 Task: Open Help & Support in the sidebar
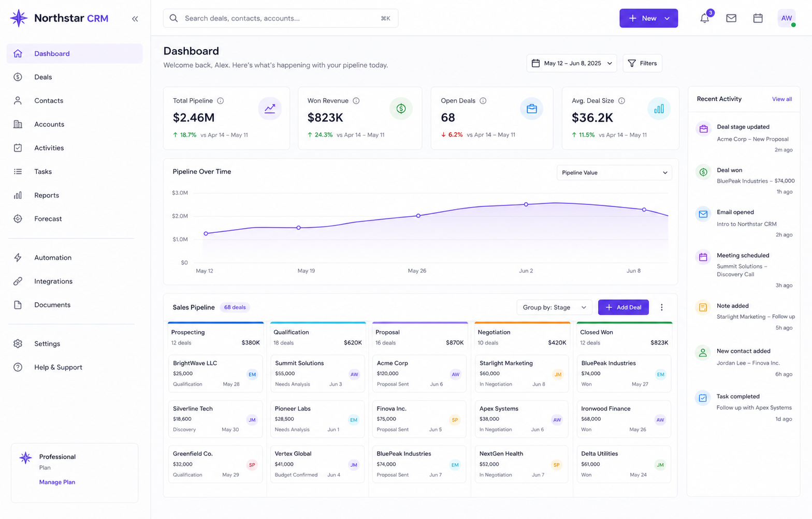click(x=75, y=367)
